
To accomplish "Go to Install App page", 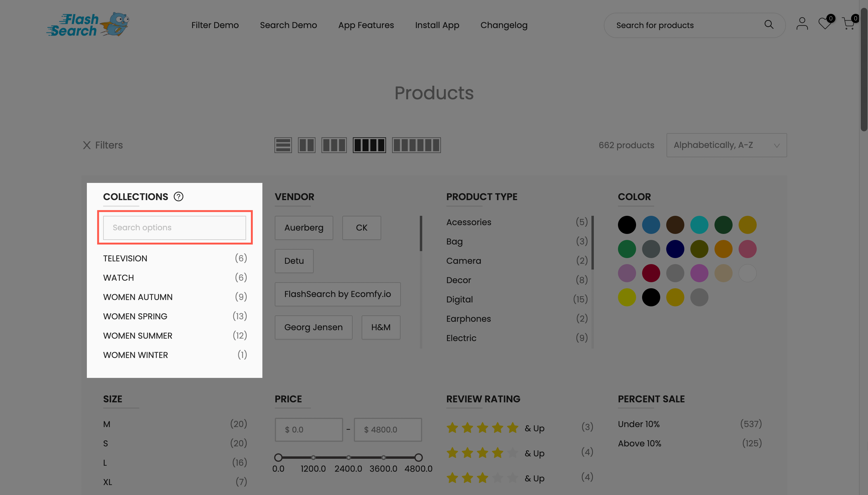I will pyautogui.click(x=437, y=25).
